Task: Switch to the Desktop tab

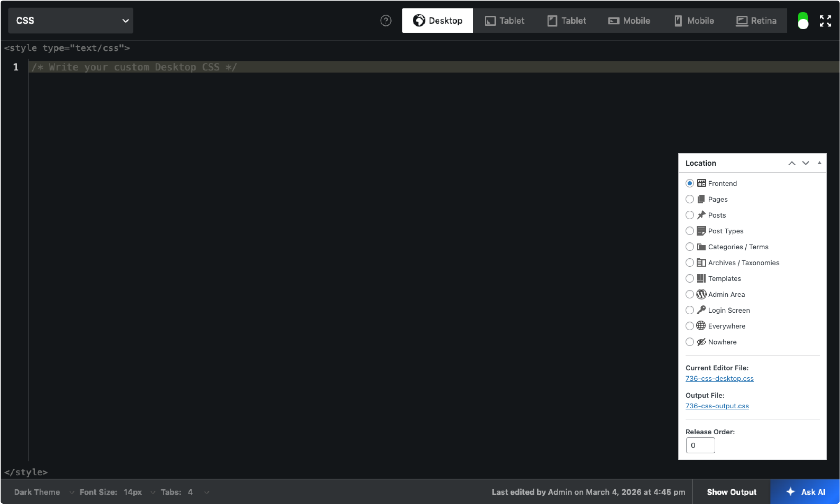Action: (x=437, y=21)
